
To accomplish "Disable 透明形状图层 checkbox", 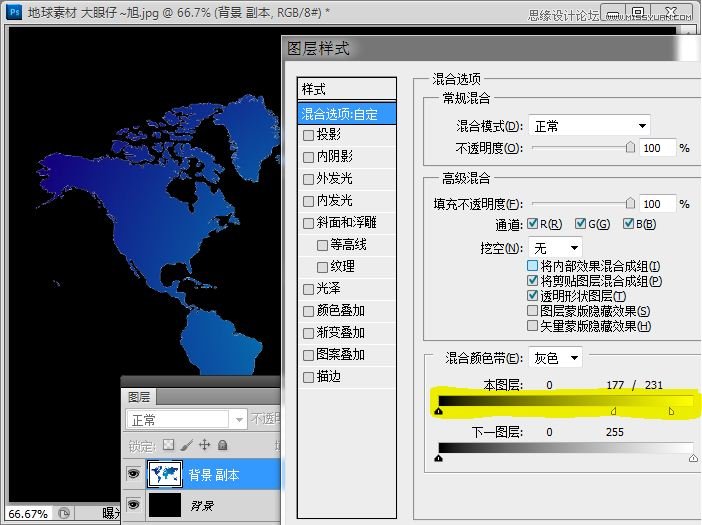I will tap(533, 296).
